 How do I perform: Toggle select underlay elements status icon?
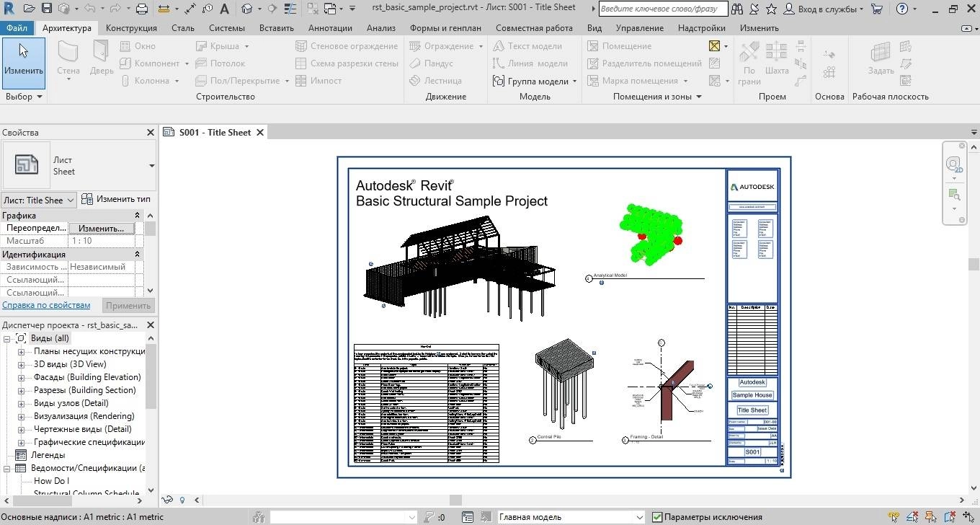[912, 516]
